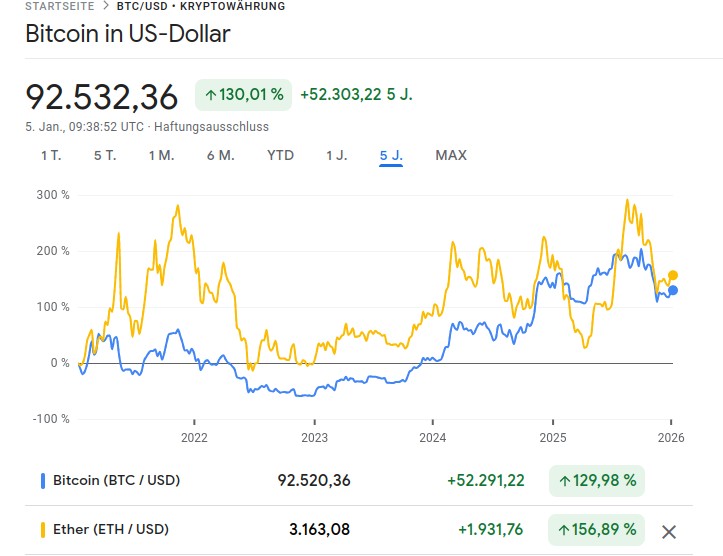Click the yellow Ether endpoint dot on chart

[673, 275]
